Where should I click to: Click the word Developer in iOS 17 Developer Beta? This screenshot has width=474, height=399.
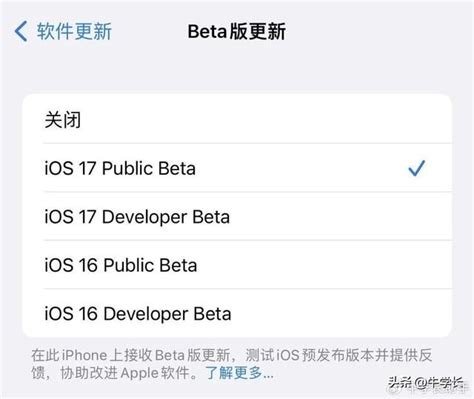(x=144, y=217)
